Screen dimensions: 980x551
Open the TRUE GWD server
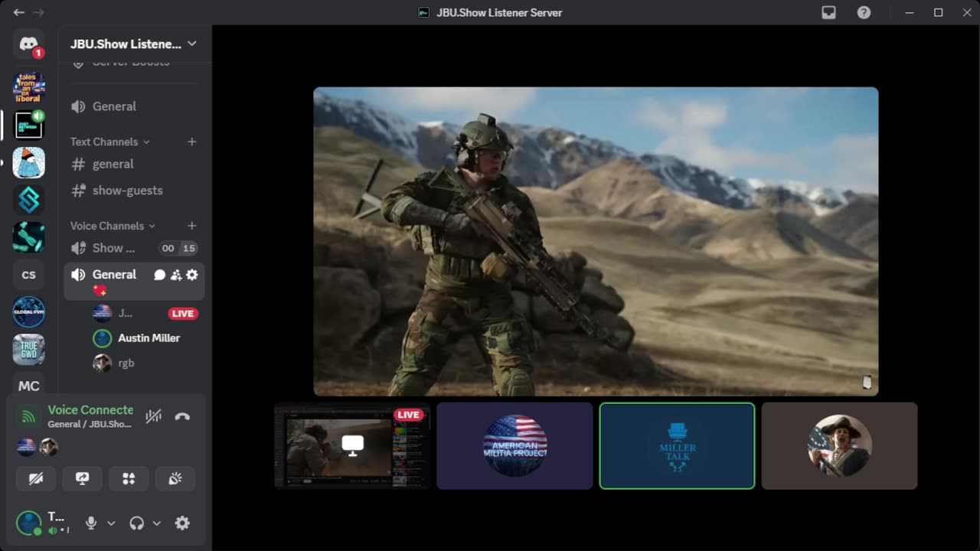[x=28, y=349]
